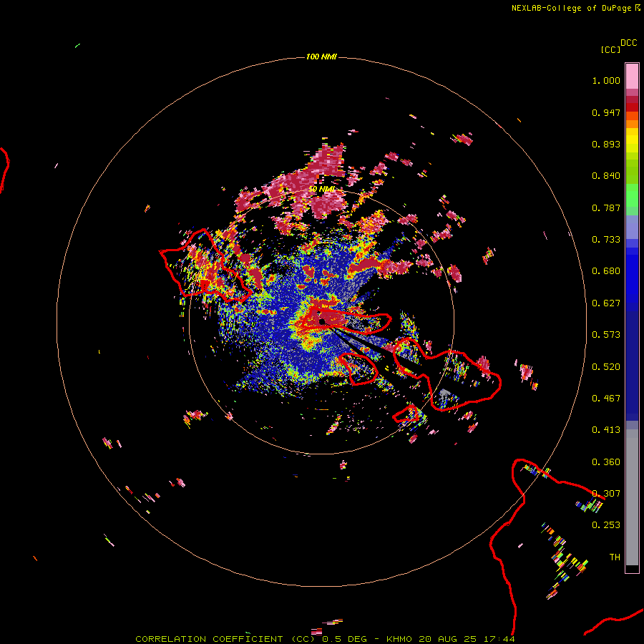Click the 0.733 legend value
The image size is (644, 644).
coord(606,240)
